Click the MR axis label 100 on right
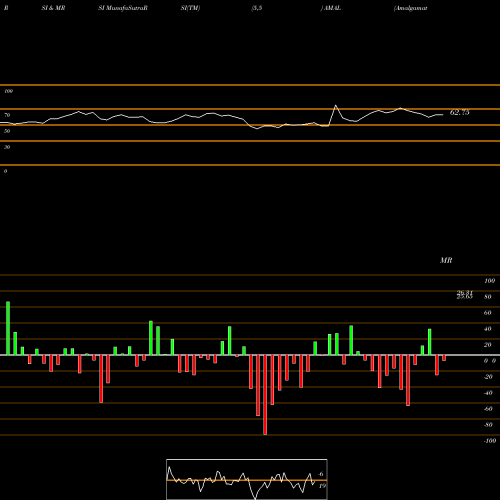 coord(489,281)
